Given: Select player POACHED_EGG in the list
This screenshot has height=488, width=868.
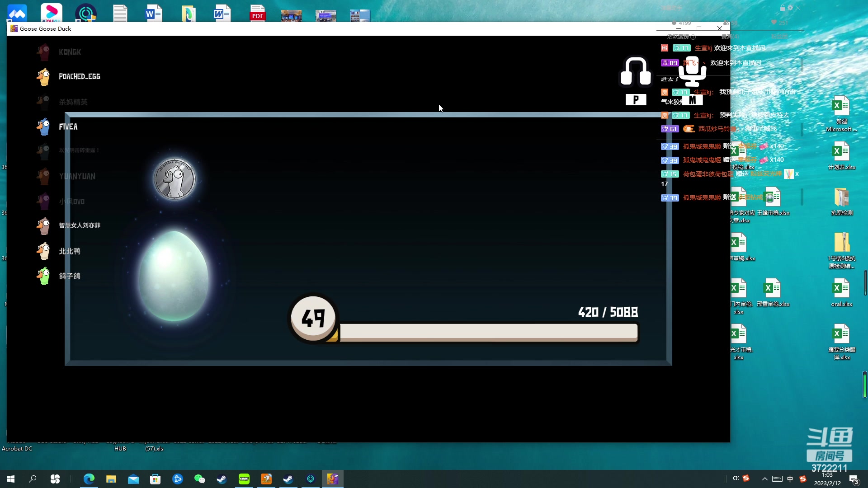Looking at the screenshot, I should click(x=80, y=76).
